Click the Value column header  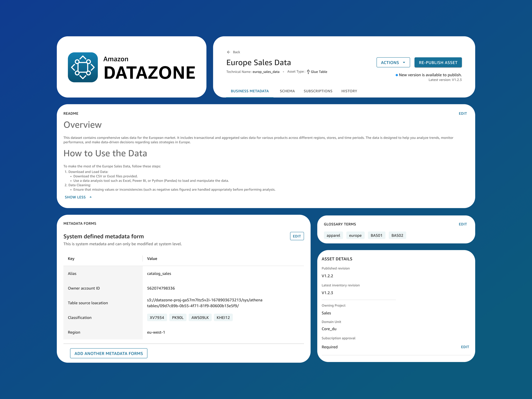click(x=152, y=259)
